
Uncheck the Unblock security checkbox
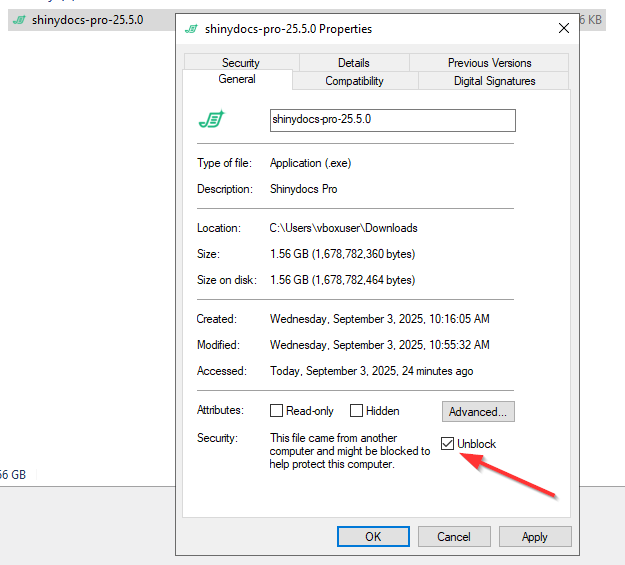click(x=447, y=444)
